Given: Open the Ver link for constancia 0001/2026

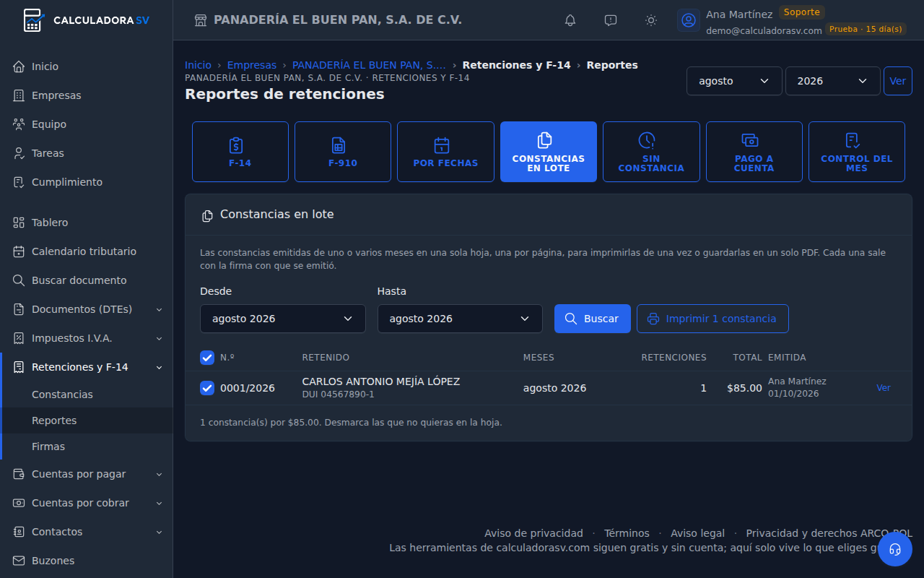Looking at the screenshot, I should (884, 388).
